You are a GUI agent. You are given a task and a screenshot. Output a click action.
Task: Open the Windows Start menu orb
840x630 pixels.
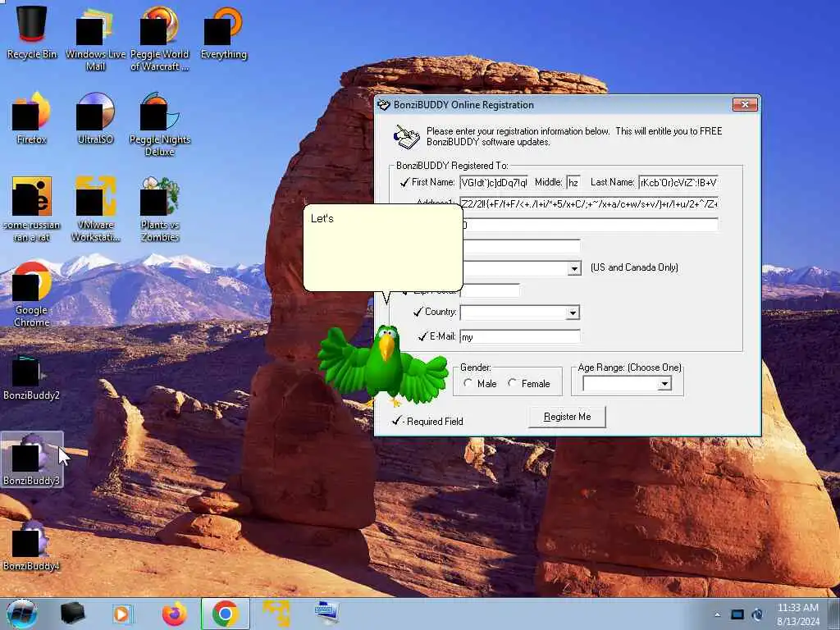tap(22, 614)
